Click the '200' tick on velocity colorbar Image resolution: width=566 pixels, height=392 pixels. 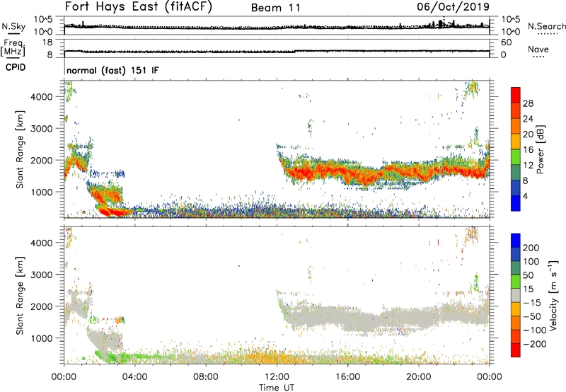pyautogui.click(x=531, y=248)
